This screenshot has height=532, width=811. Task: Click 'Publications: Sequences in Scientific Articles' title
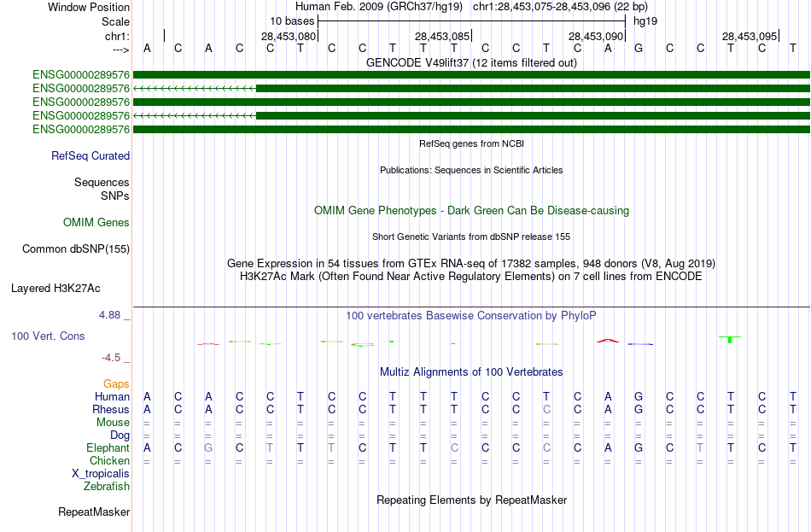(x=471, y=170)
